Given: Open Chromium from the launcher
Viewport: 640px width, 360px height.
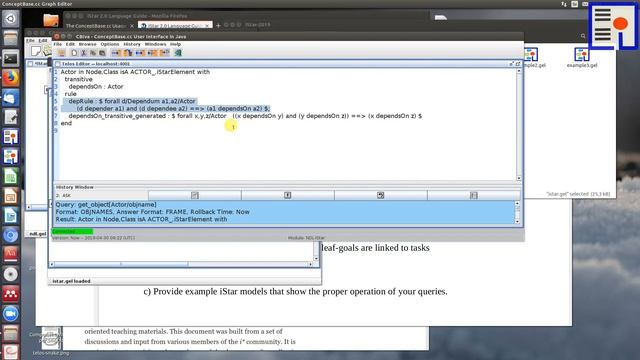Looking at the screenshot, I should pos(11,236).
